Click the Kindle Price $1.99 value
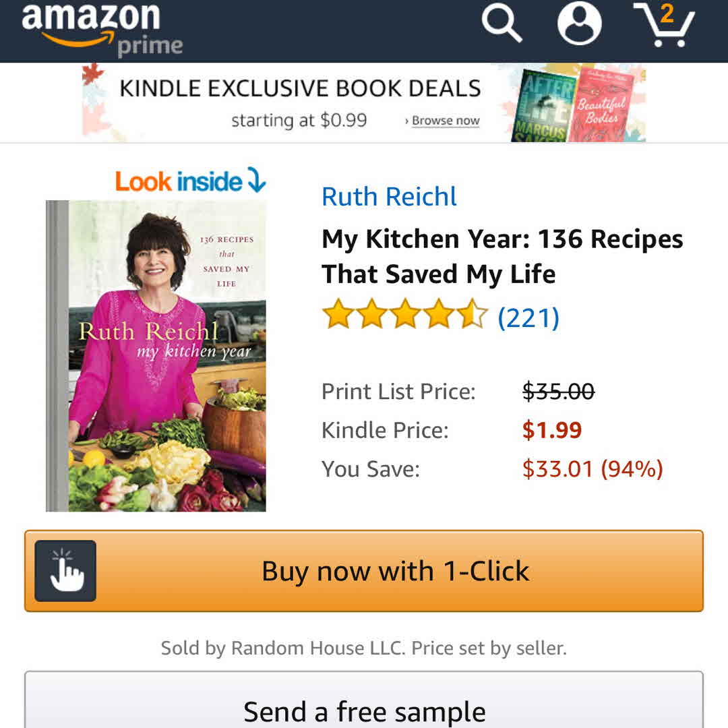The image size is (728, 728). (551, 430)
